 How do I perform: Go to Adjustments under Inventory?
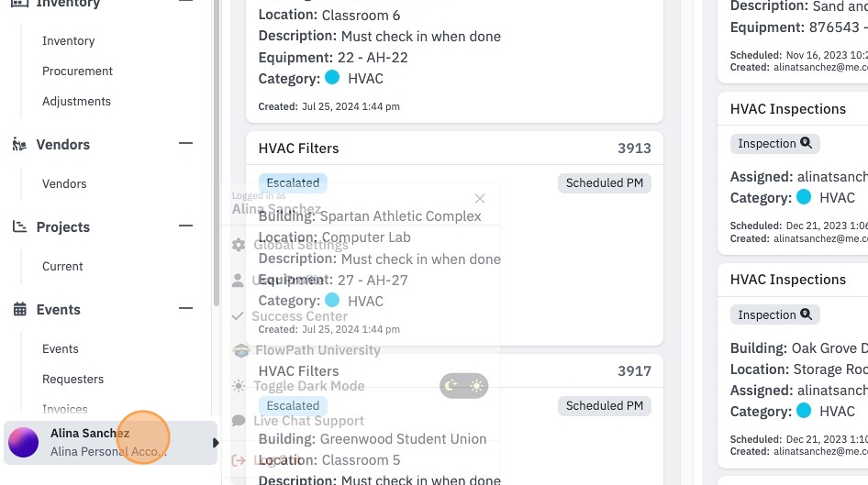pos(76,101)
